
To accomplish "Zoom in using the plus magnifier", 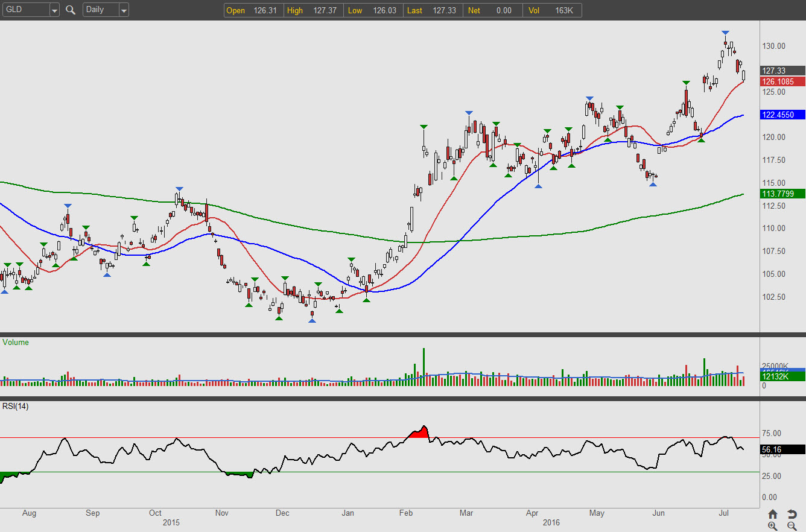I will (x=773, y=526).
